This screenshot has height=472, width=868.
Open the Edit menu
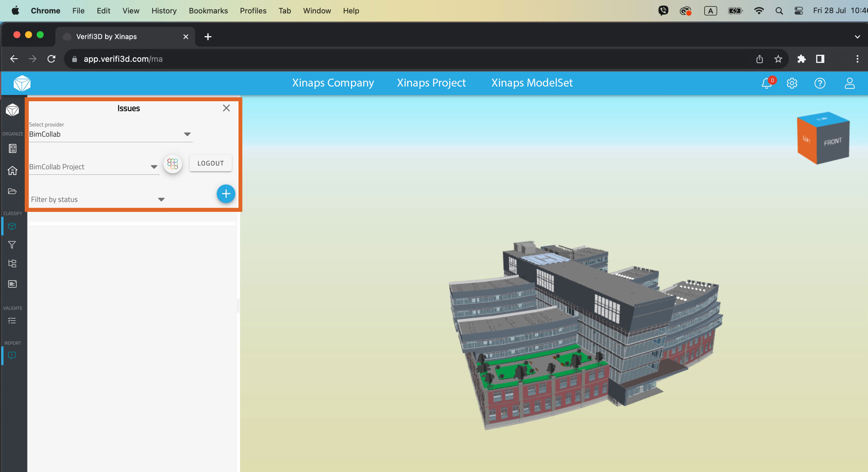click(x=103, y=11)
